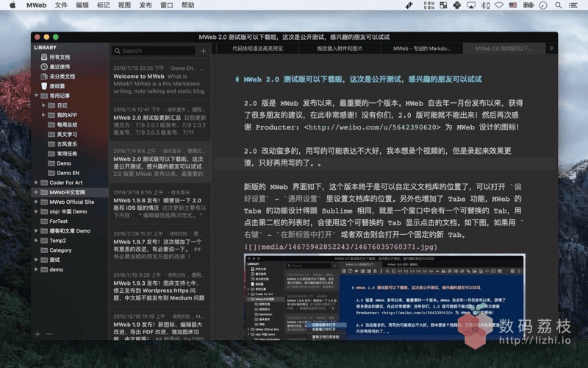The height and width of the screenshot is (368, 588).
Task: Click the 古风音乐 folder icon
Action: click(x=51, y=144)
